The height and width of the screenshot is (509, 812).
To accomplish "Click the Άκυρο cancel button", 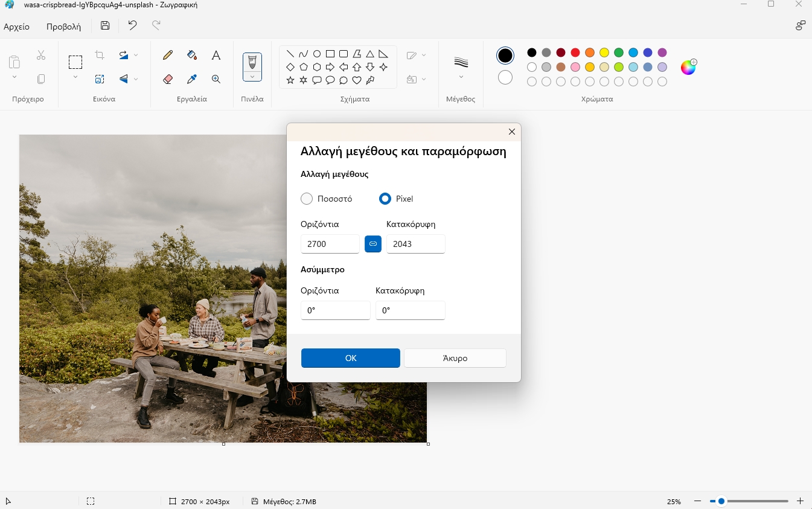I will 455,358.
